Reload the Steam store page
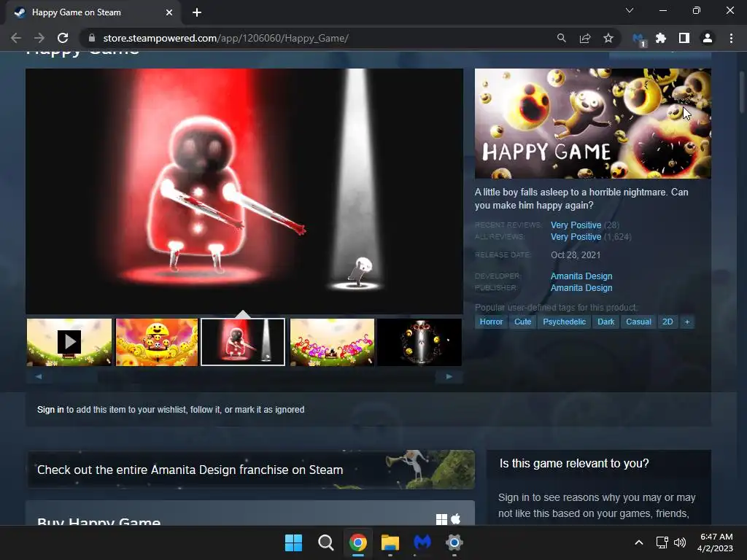Viewport: 747px width, 560px height. pyautogui.click(x=63, y=38)
